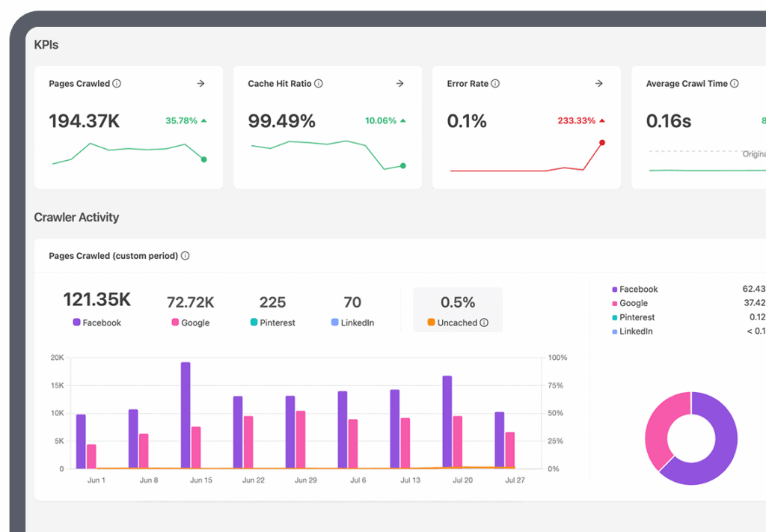Toggle Pinterest series in chart legend
The width and height of the screenshot is (766, 532).
[272, 323]
